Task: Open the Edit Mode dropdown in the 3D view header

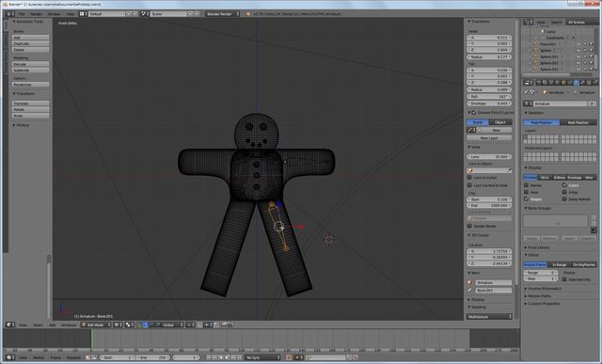Action: (x=96, y=324)
